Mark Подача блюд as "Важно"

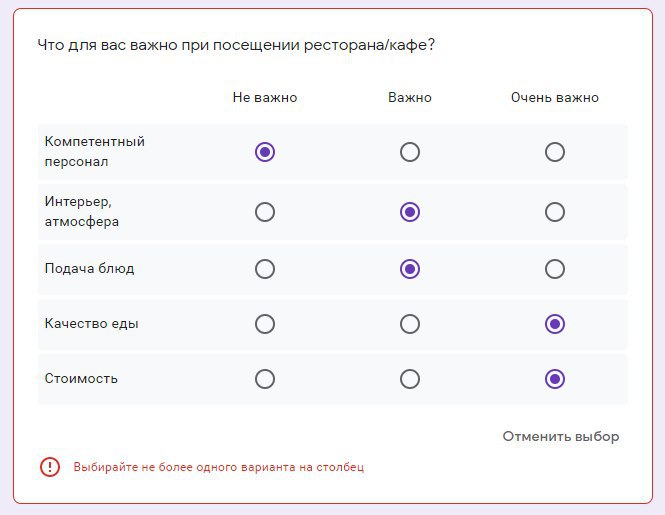click(410, 269)
